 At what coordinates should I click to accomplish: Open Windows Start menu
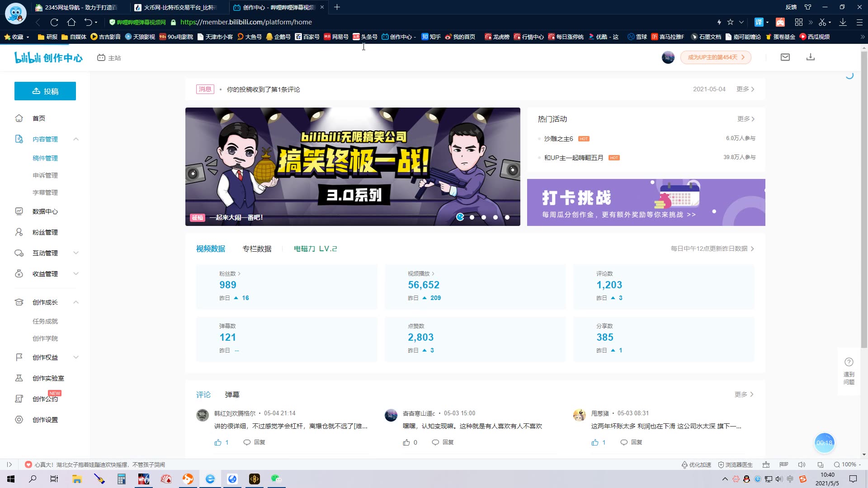[x=11, y=479]
